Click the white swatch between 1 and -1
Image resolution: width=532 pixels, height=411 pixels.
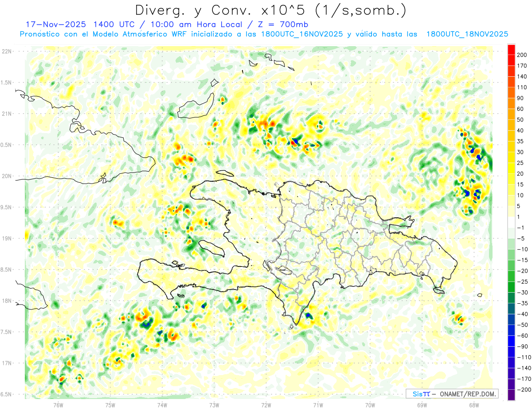click(511, 222)
